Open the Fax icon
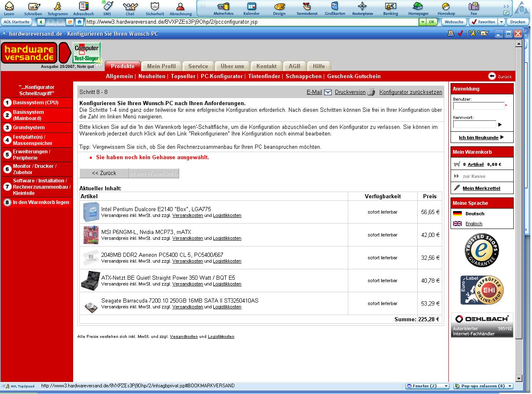Image resolution: width=532 pixels, height=394 pixels. click(x=473, y=6)
